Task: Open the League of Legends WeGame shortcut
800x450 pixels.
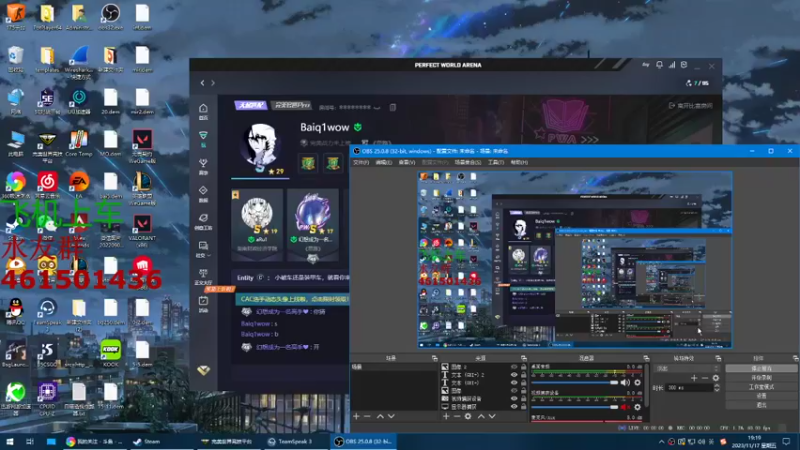Action: (x=142, y=189)
